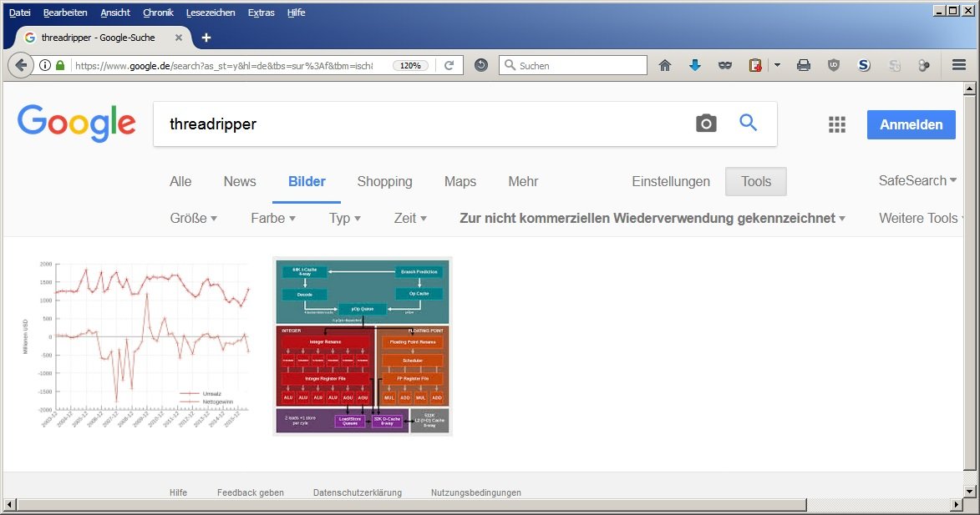Switch to the Alle results tab
Screen dimensions: 980x515
[x=180, y=182]
